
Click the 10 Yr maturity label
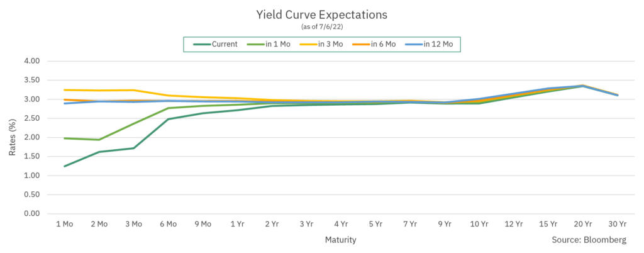(x=480, y=224)
